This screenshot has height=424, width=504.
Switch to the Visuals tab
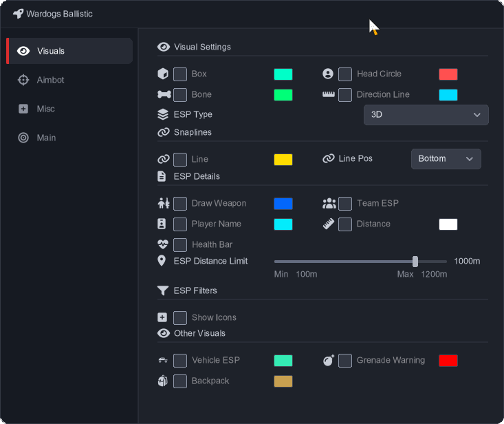pyautogui.click(x=69, y=51)
